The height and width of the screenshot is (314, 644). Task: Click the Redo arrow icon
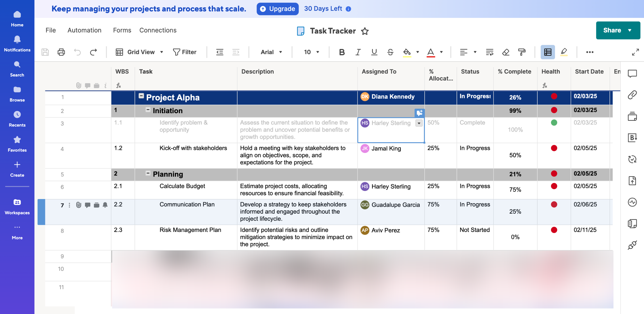[x=93, y=52]
